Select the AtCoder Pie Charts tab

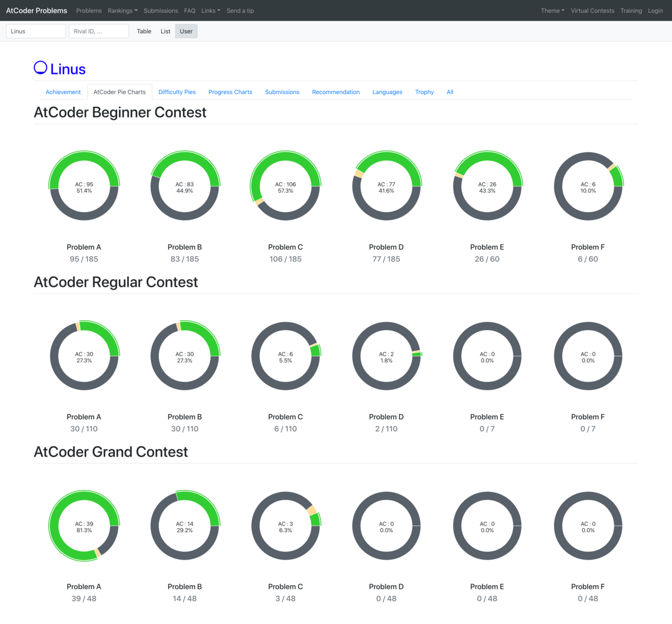tap(120, 92)
